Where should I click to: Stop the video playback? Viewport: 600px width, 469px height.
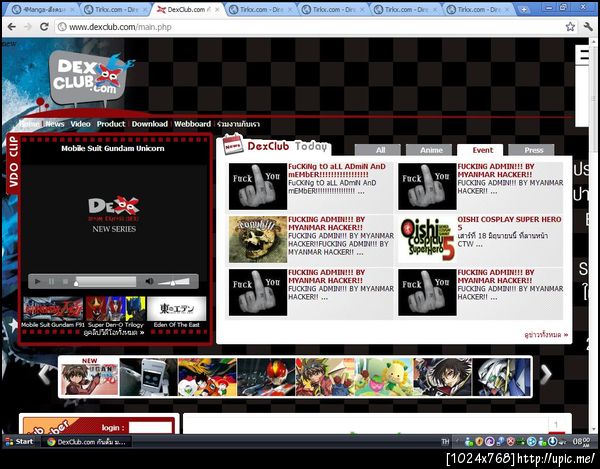[65, 282]
